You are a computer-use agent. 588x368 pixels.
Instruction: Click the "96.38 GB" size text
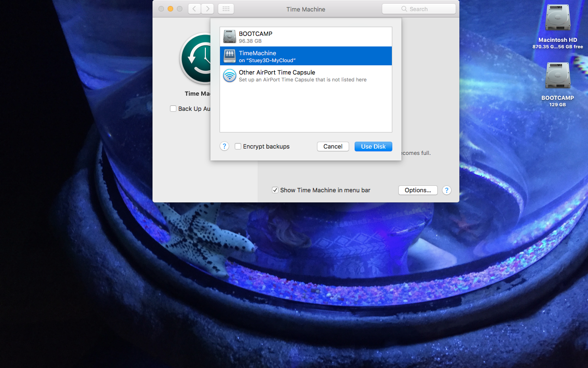tap(250, 41)
